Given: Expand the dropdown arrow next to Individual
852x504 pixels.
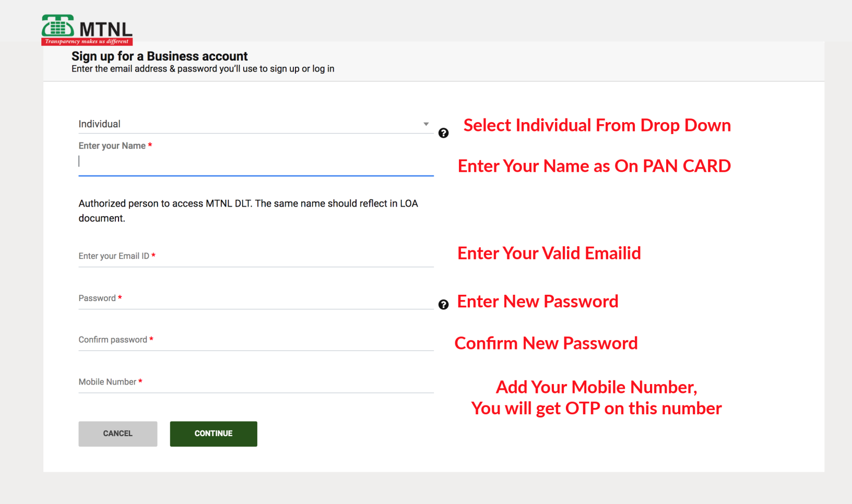Looking at the screenshot, I should coord(427,124).
